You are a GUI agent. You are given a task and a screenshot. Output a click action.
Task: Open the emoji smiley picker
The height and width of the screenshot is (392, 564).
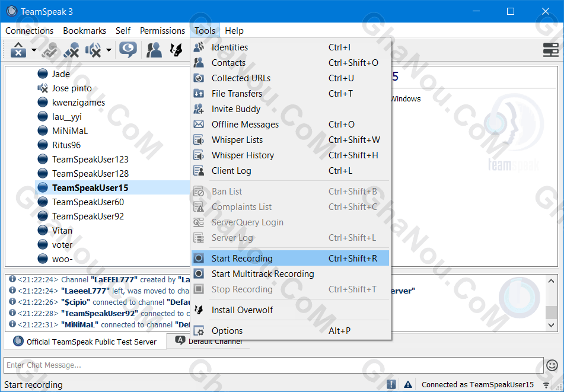(552, 365)
